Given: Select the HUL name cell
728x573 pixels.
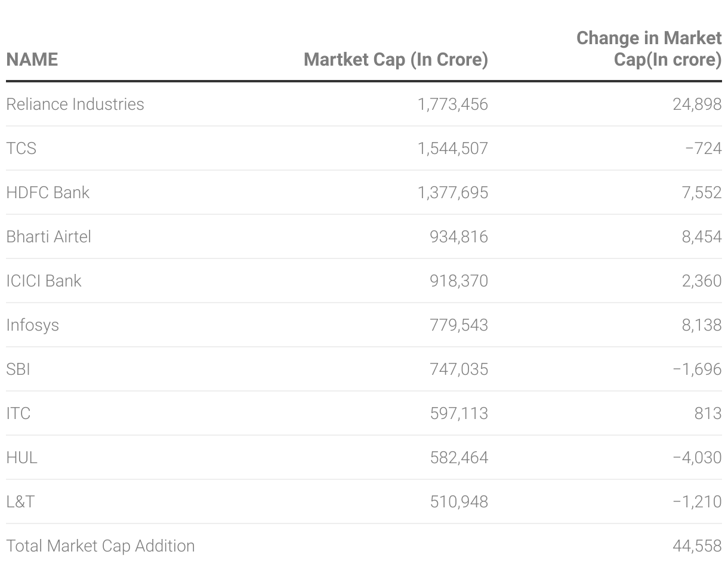Looking at the screenshot, I should click(x=22, y=458).
